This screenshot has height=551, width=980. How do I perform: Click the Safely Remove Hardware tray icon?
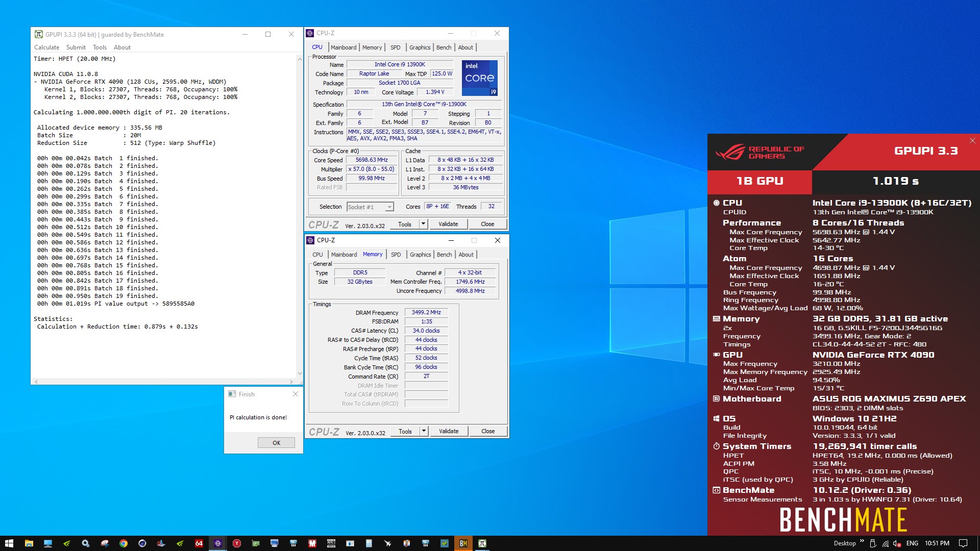(873, 543)
